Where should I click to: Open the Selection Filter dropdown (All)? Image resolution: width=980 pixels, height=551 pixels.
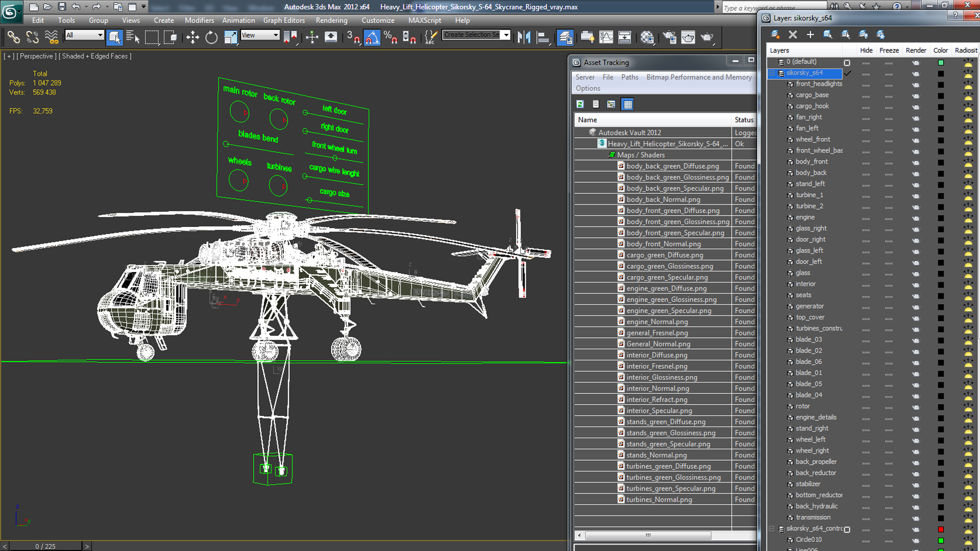pos(84,35)
